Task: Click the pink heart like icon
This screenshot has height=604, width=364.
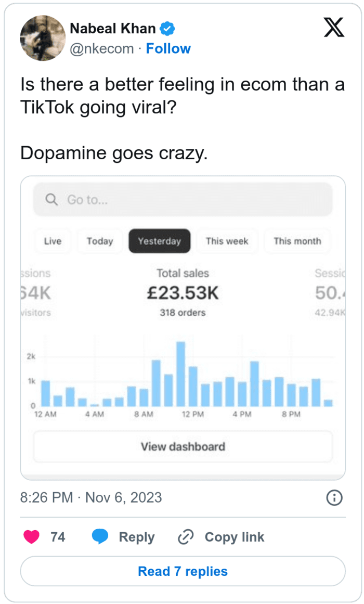Action: (x=32, y=537)
